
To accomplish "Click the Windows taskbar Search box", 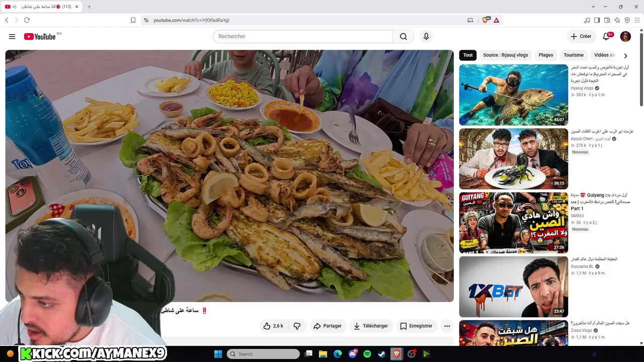I will click(263, 354).
